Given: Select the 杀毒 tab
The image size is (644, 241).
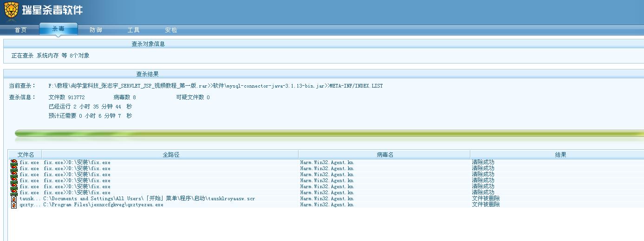Looking at the screenshot, I should point(59,29).
